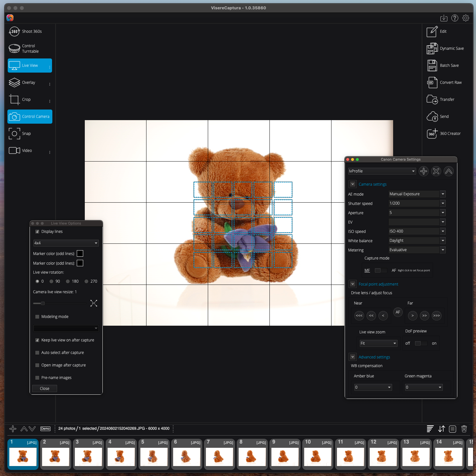
Task: Open the Shutter speed dropdown
Action: [x=443, y=203]
